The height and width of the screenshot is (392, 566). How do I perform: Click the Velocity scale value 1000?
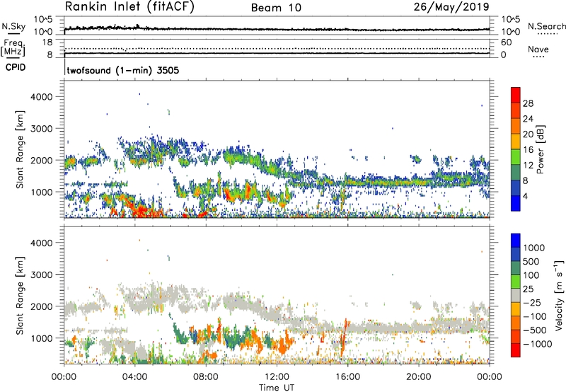point(534,248)
